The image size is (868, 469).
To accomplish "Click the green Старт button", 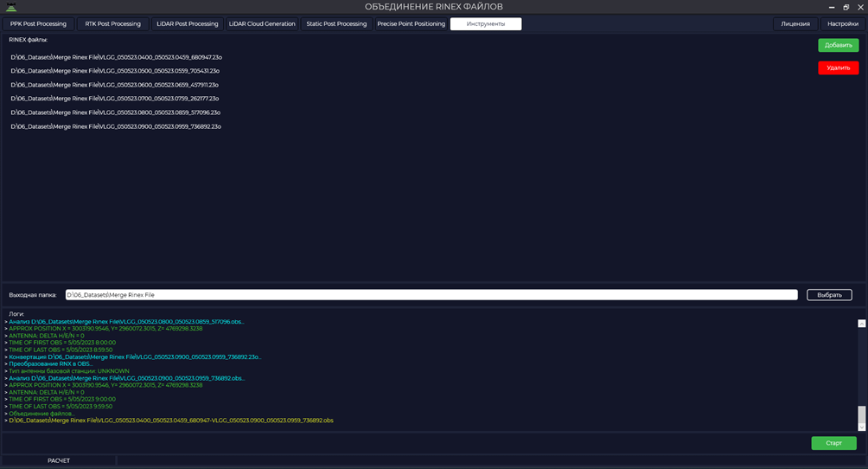I will tap(833, 443).
